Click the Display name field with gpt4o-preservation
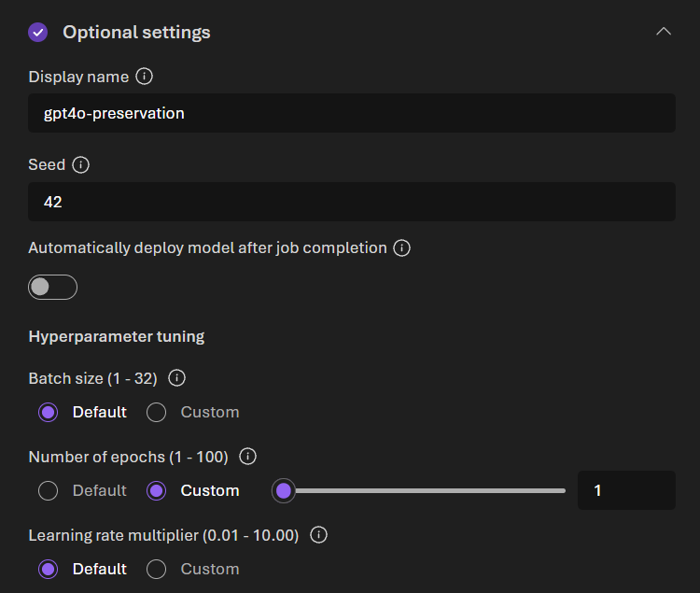Viewport: 700px width, 593px height. pyautogui.click(x=352, y=113)
